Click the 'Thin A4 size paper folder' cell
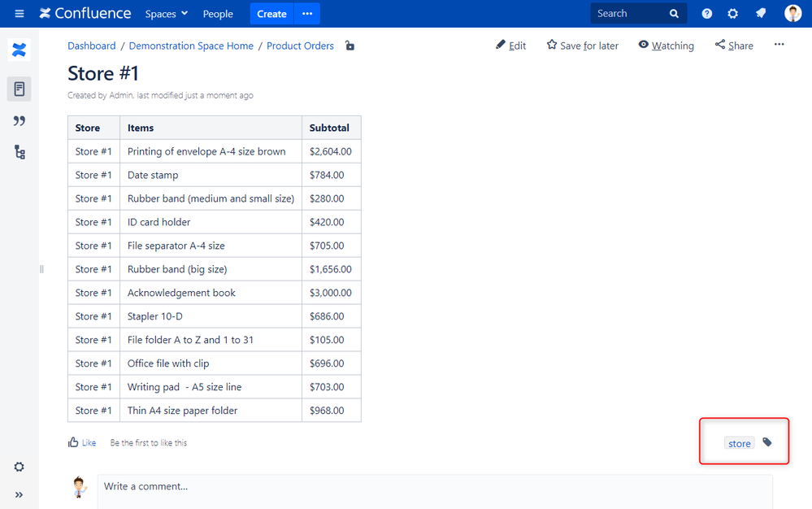Screen dimensions: 812x509 [x=211, y=411]
